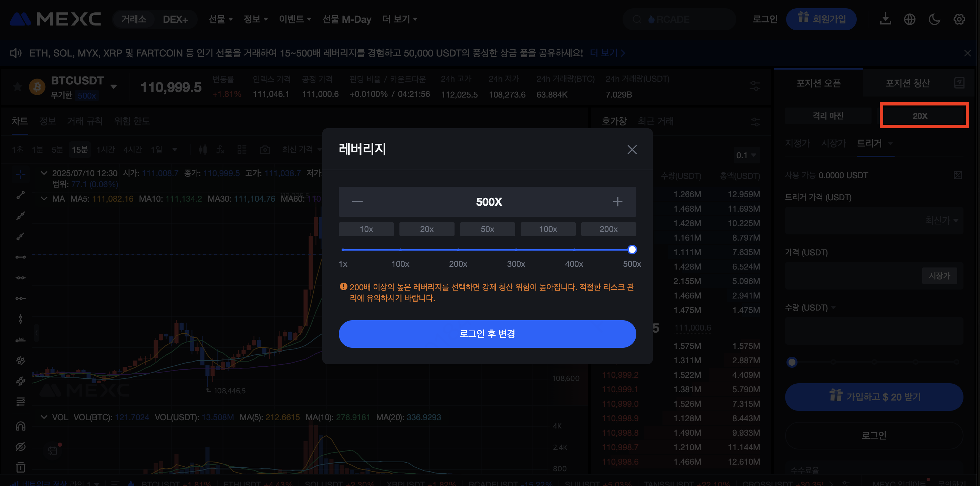Viewport: 980px width, 486px height.
Task: Open the MEXC logo home link
Action: pyautogui.click(x=55, y=19)
